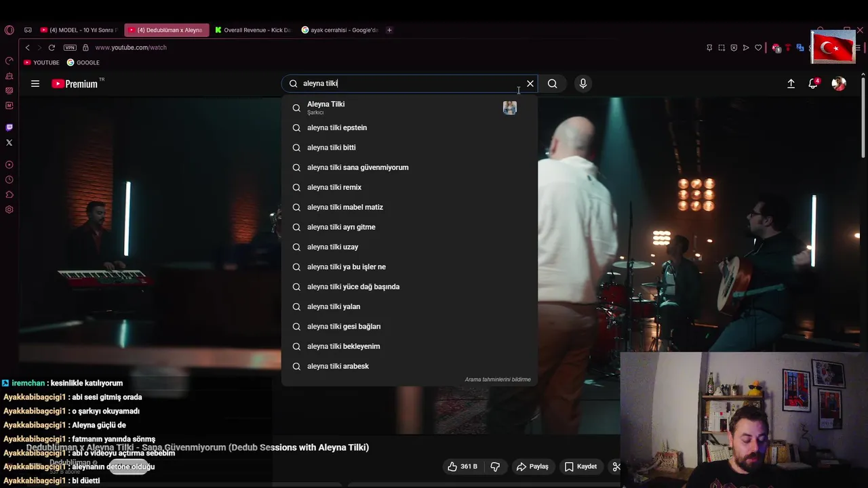Viewport: 868px width, 488px height.
Task: Take a snapshot with dashed-square icon
Action: 722,47
